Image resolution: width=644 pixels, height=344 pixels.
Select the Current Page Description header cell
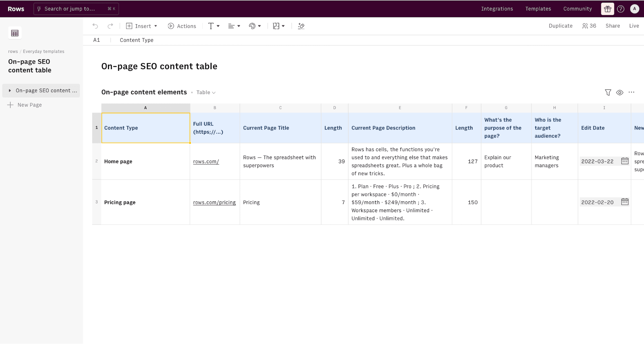coord(400,128)
